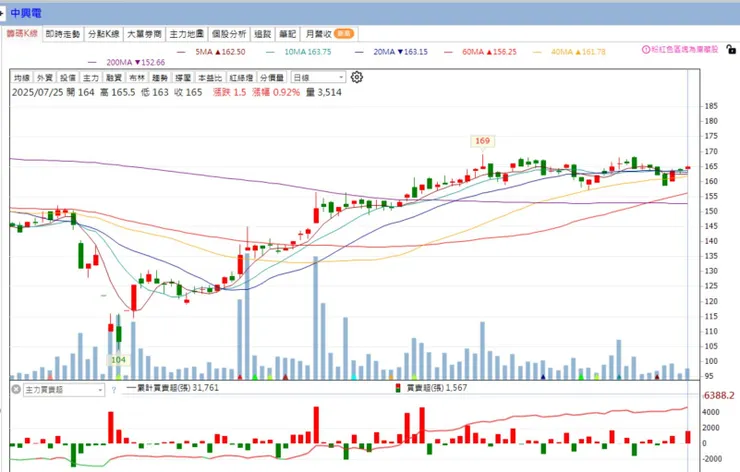Switch to the 即時走勢 tab

(63, 34)
